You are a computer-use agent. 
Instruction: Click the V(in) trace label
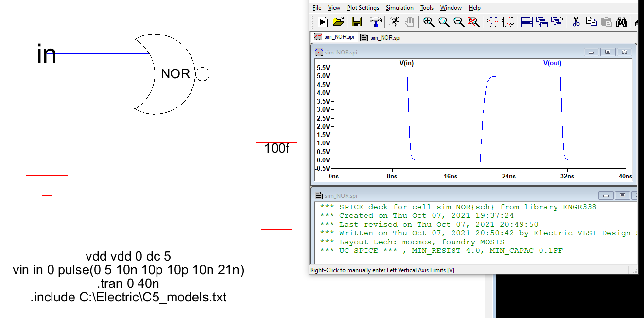406,63
